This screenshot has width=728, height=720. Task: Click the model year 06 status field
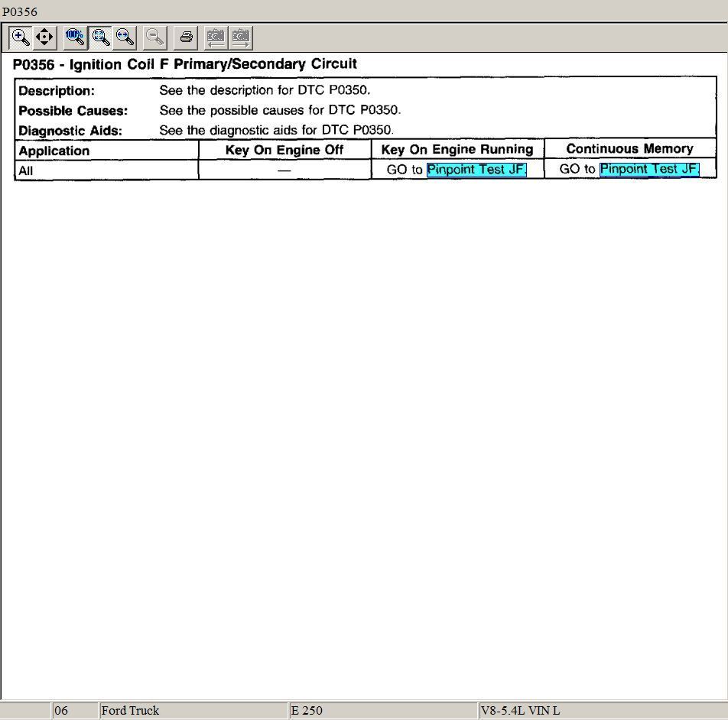pyautogui.click(x=74, y=711)
